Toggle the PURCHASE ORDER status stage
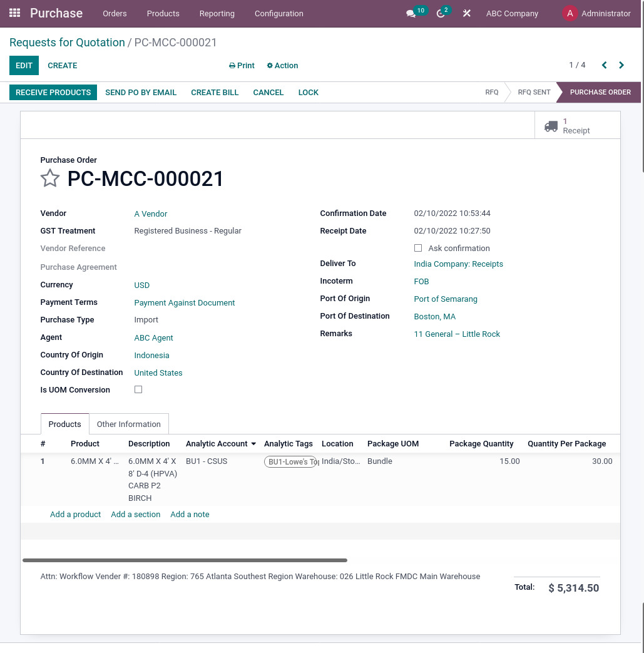The height and width of the screenshot is (653, 644). (600, 92)
